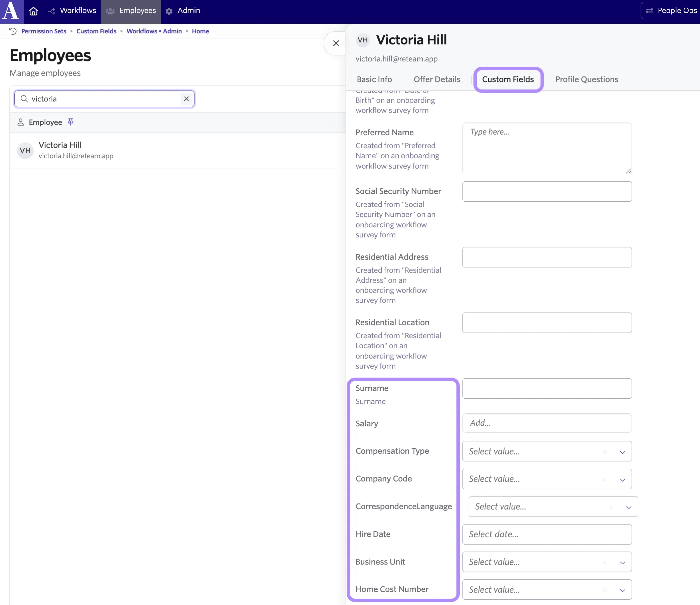Click the Preferred Name text area
Screen dimensions: 700x605
(547, 148)
